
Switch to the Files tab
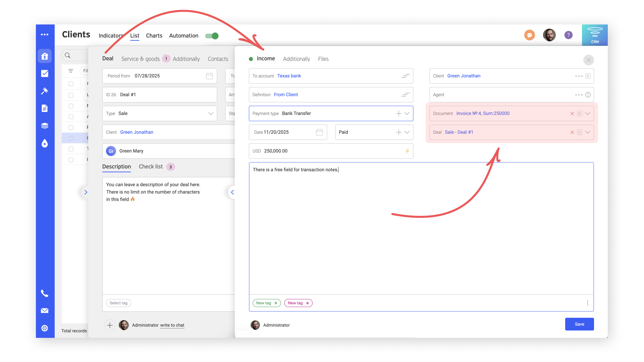pos(323,59)
